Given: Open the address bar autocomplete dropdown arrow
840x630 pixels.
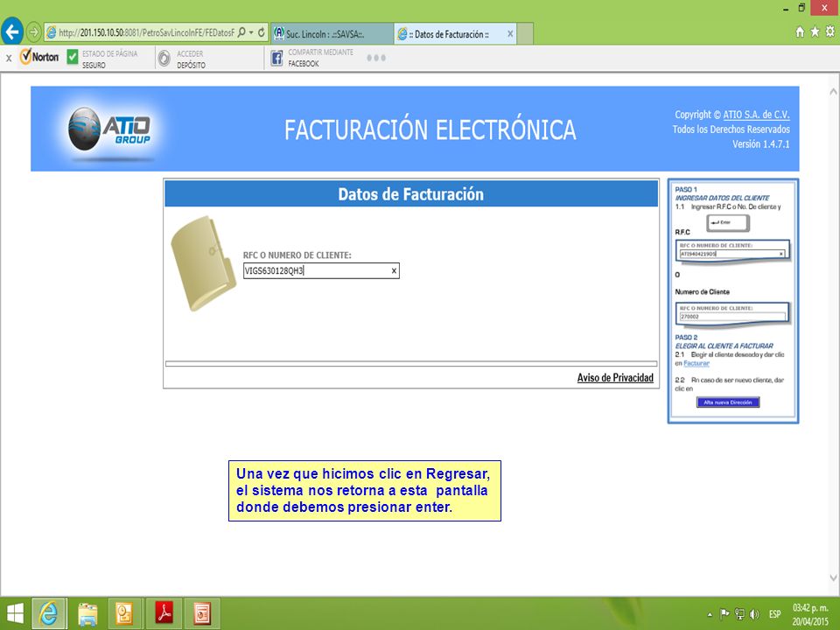Looking at the screenshot, I should 251,32.
